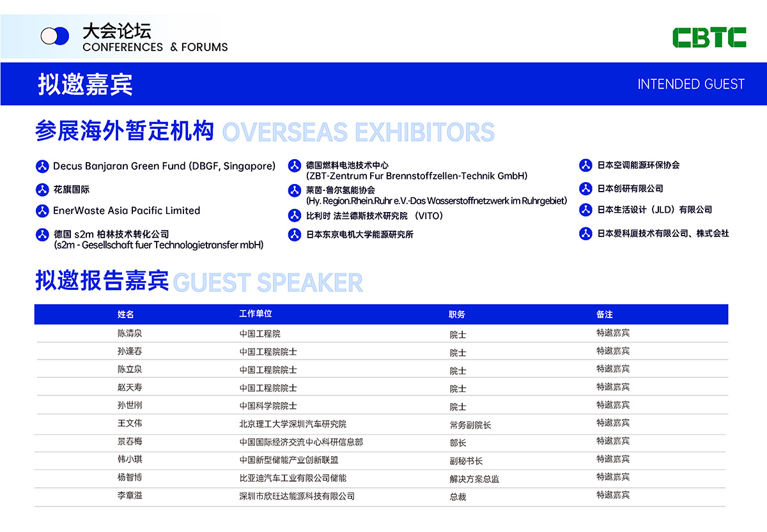
Task: Click the 参展海外暂定机构 section heading
Action: (125, 131)
